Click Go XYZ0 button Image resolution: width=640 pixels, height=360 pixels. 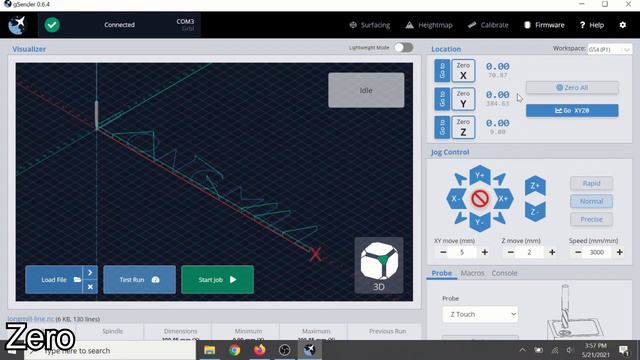[x=572, y=111]
